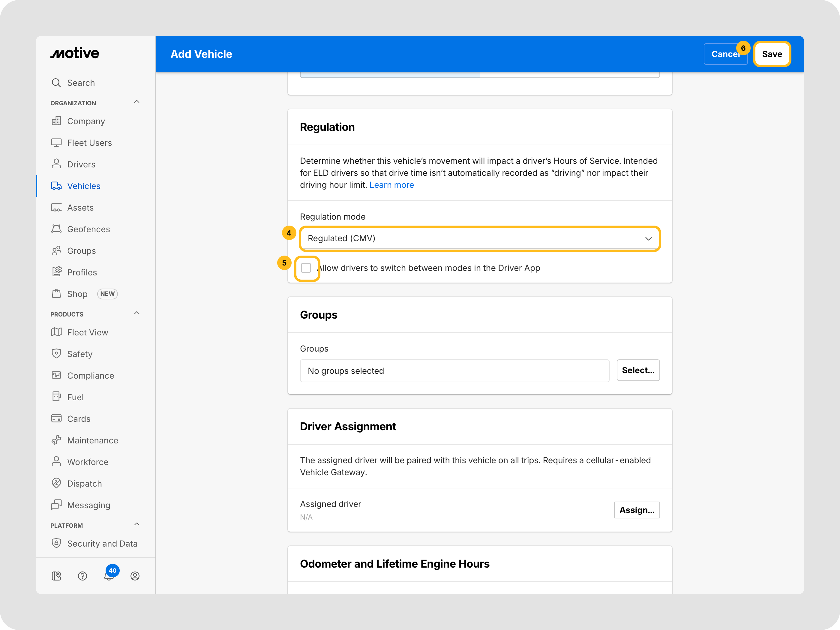Viewport: 840px width, 630px height.
Task: Click the No groups selected field
Action: pyautogui.click(x=454, y=370)
